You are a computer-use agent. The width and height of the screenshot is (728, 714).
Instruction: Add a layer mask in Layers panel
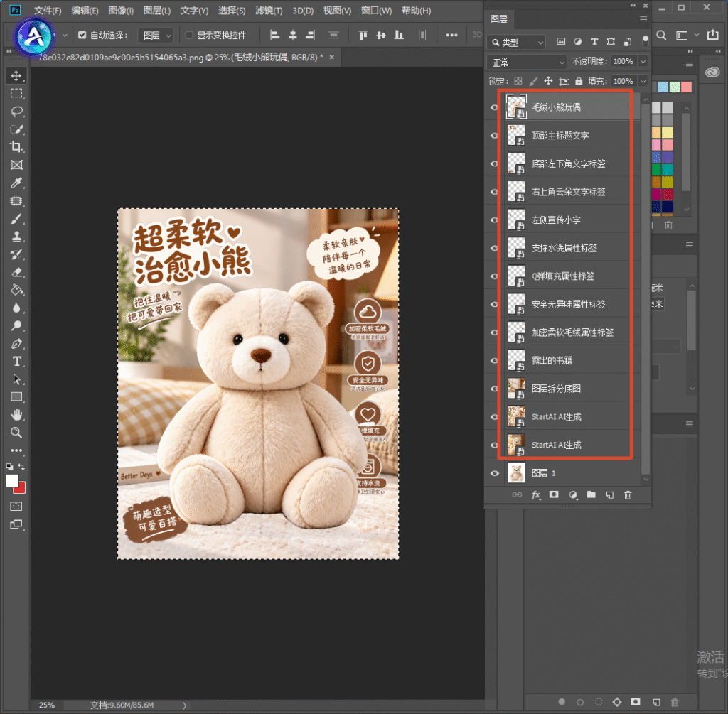(x=554, y=495)
